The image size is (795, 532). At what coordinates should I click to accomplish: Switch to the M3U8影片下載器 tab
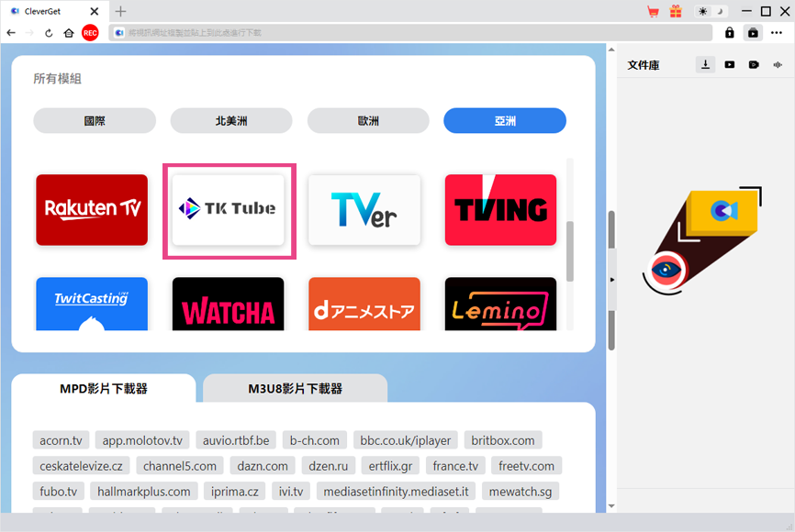[295, 388]
